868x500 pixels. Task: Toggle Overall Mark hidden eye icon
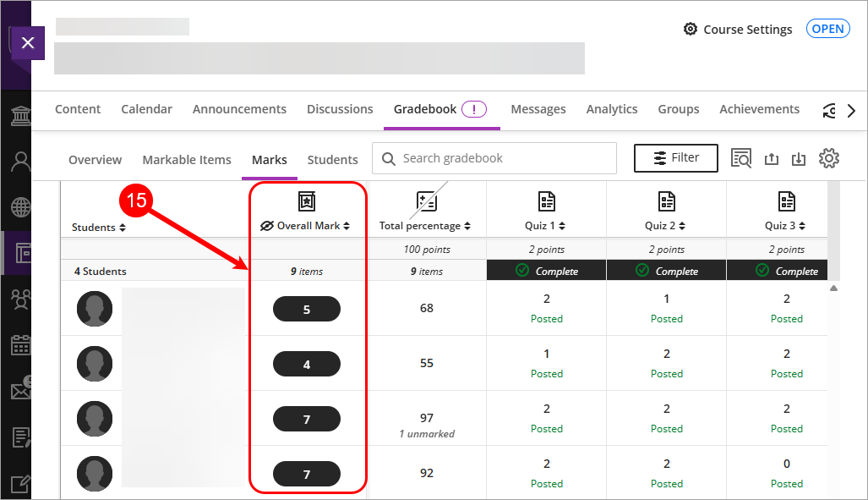tap(267, 226)
